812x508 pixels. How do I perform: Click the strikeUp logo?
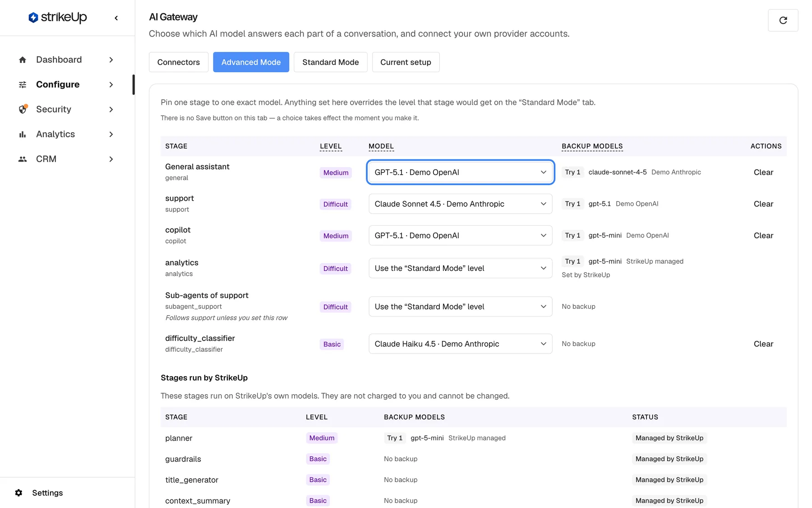coord(57,18)
